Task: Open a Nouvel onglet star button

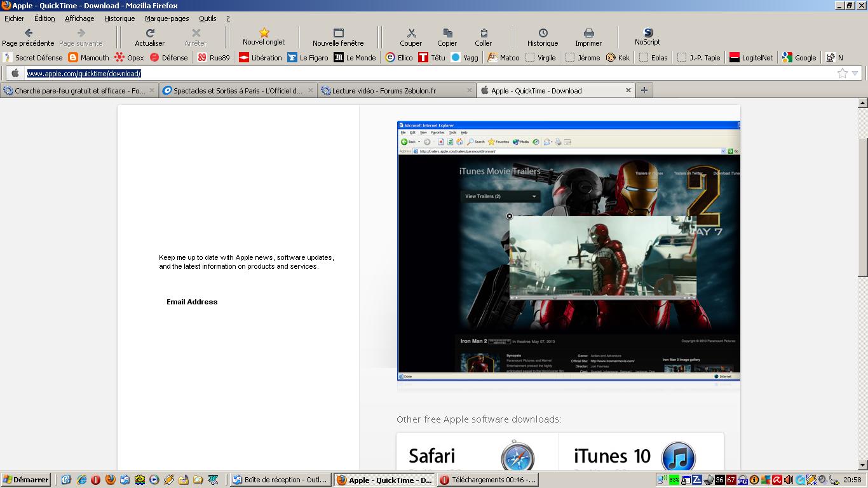Action: [264, 37]
